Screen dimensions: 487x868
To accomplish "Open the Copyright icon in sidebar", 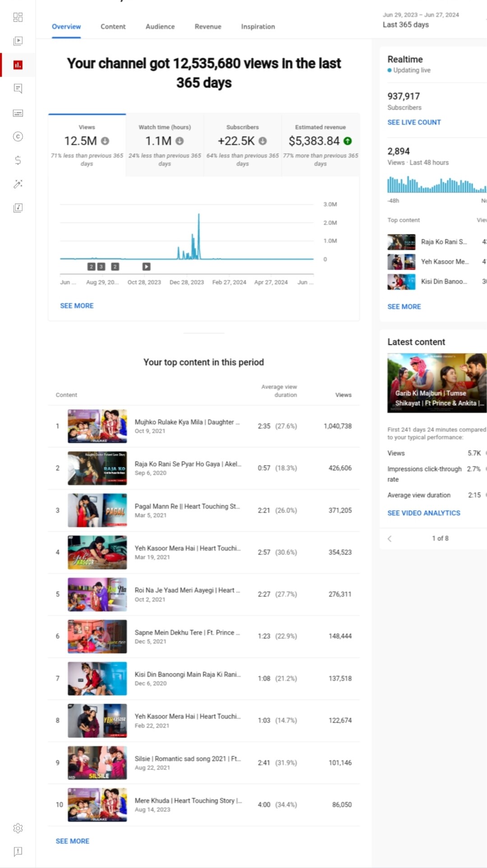I will coord(18,137).
